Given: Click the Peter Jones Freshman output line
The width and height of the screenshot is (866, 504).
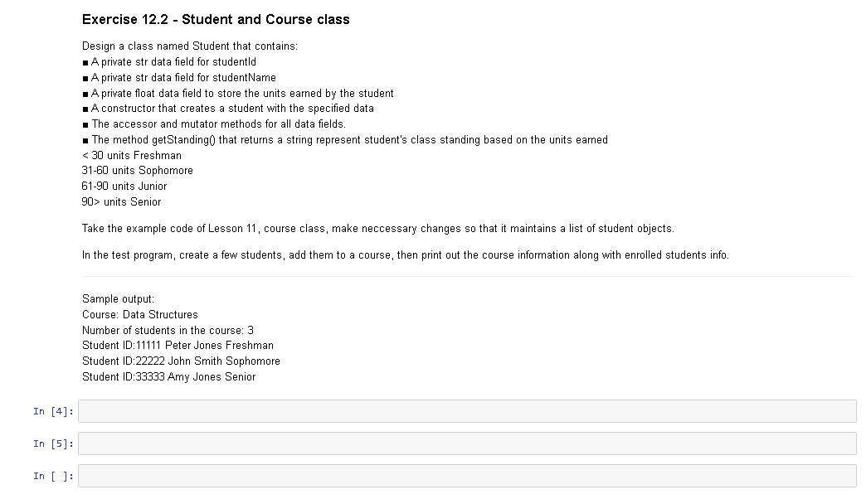Looking at the screenshot, I should [x=175, y=345].
